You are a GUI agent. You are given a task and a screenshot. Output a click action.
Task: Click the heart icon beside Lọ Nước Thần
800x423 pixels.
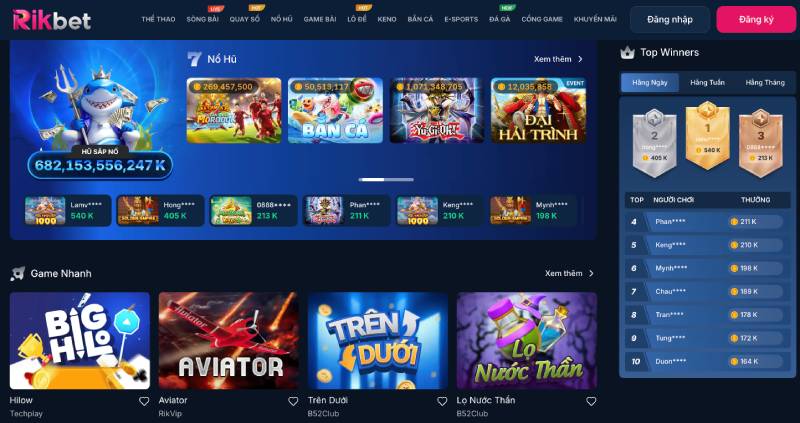591,402
